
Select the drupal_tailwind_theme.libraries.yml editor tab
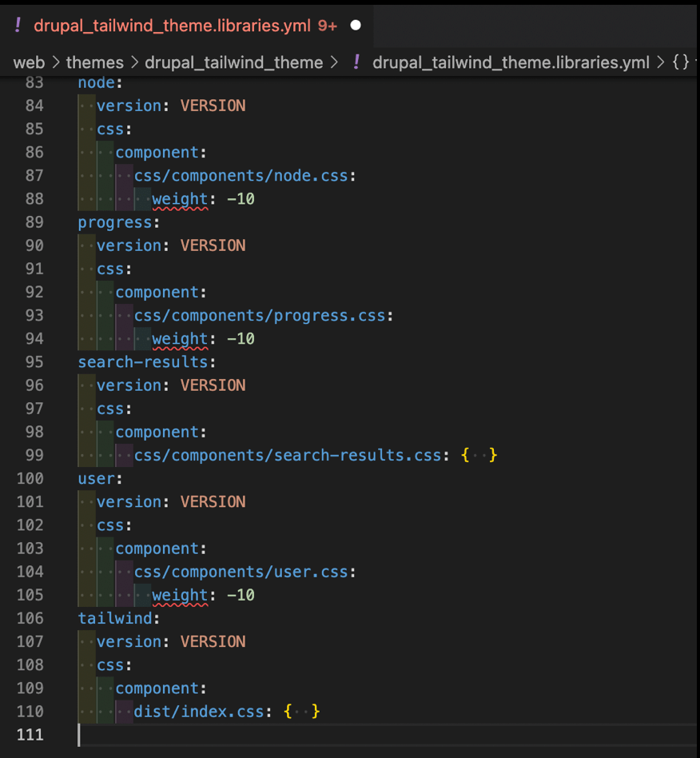pyautogui.click(x=187, y=25)
